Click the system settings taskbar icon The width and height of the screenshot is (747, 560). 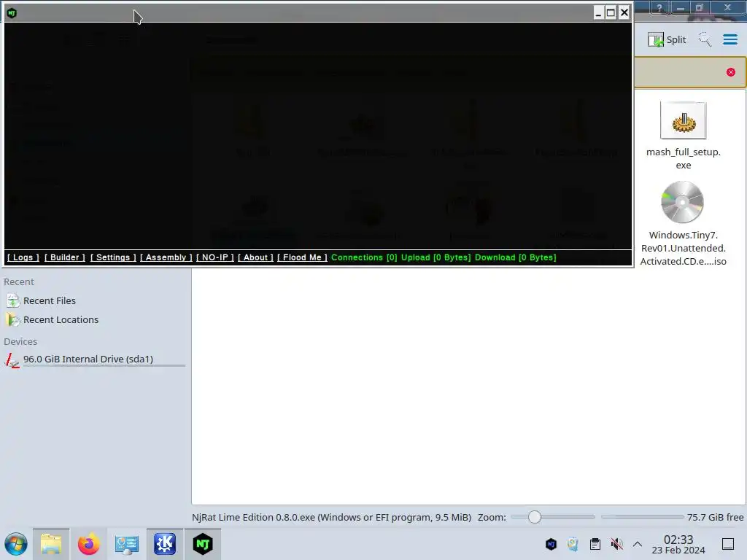126,544
